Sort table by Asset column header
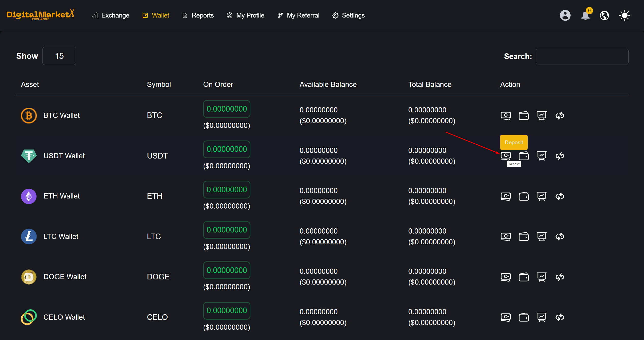 click(30, 84)
